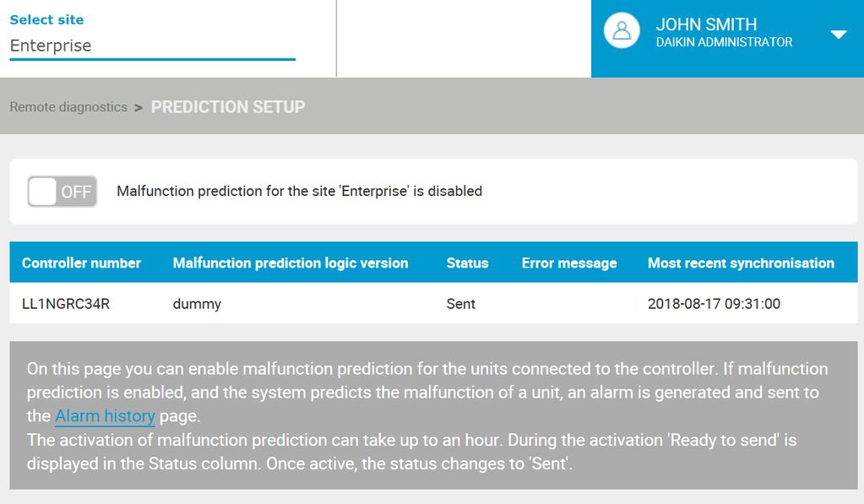Toggle the malfunction prediction OFF switch
Viewport: 864px width, 504px height.
pyautogui.click(x=62, y=192)
